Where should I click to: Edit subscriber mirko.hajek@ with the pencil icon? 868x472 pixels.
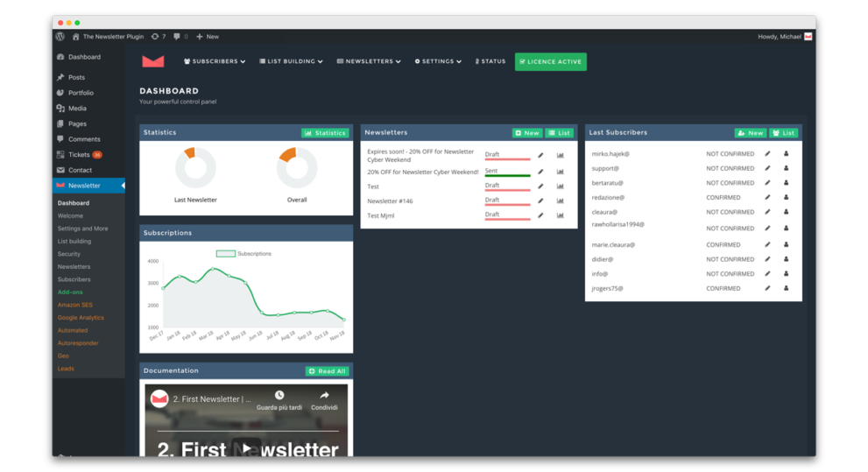click(767, 154)
